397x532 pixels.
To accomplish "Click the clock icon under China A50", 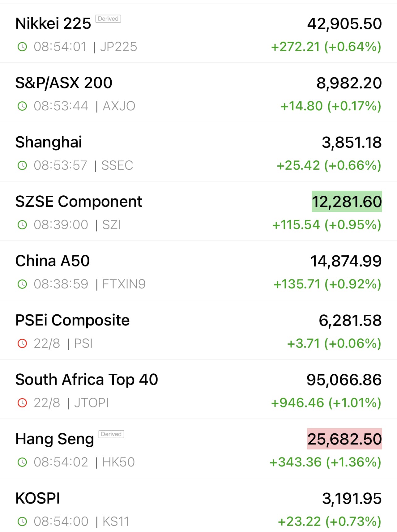I will [x=22, y=284].
